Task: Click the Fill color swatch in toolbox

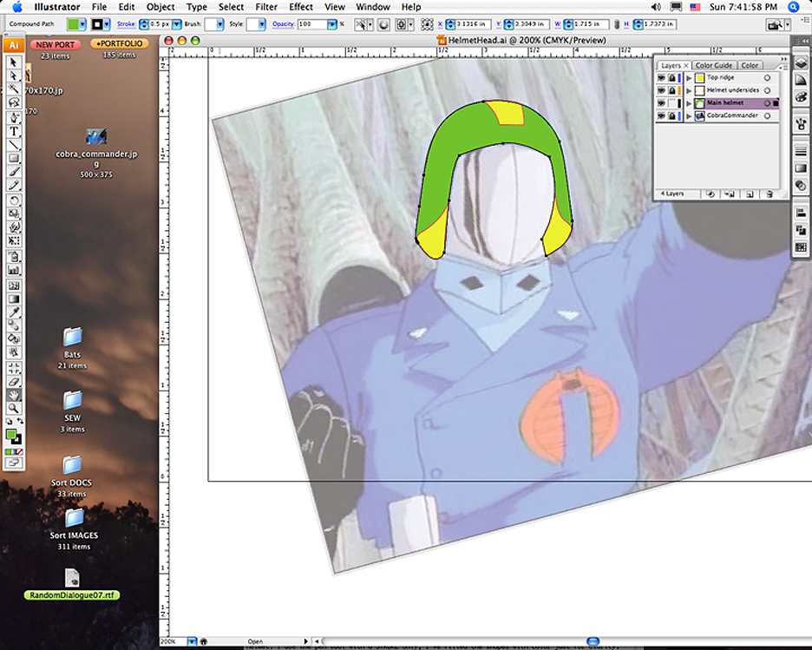Action: (x=11, y=435)
